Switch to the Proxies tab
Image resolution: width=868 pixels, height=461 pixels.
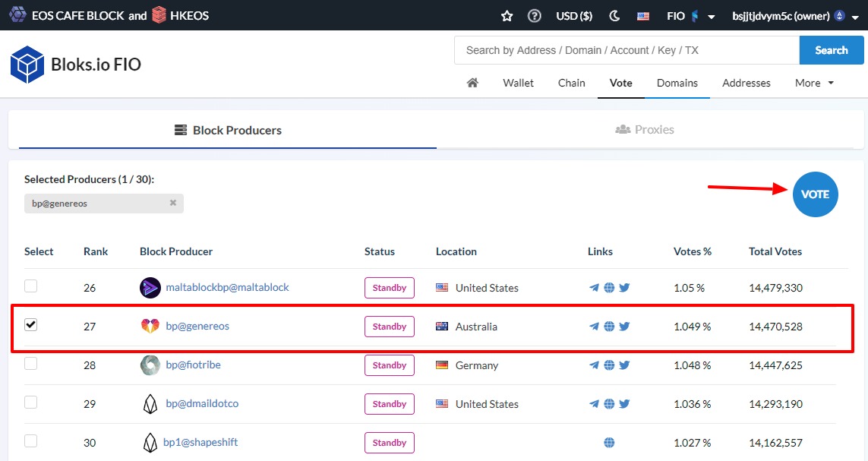click(x=645, y=130)
